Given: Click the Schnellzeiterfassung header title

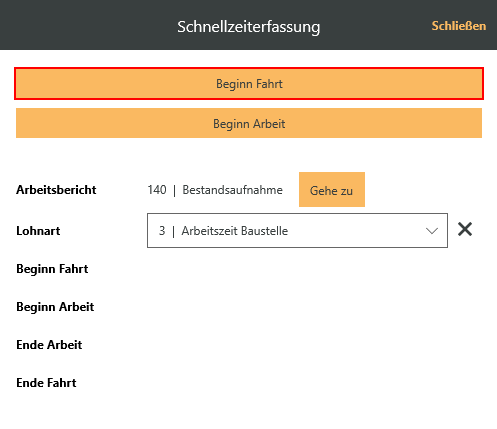Looking at the screenshot, I should pyautogui.click(x=248, y=27).
